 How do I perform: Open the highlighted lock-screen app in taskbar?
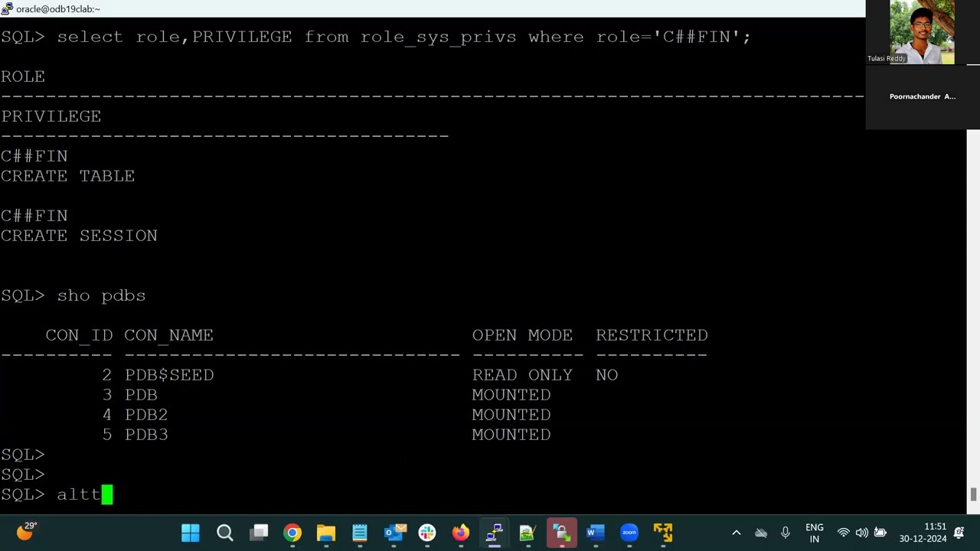point(561,533)
